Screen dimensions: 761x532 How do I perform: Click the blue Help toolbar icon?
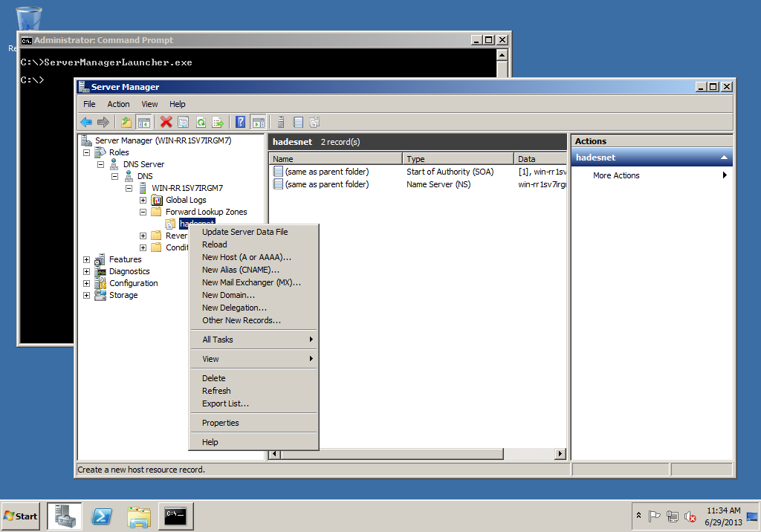[240, 123]
